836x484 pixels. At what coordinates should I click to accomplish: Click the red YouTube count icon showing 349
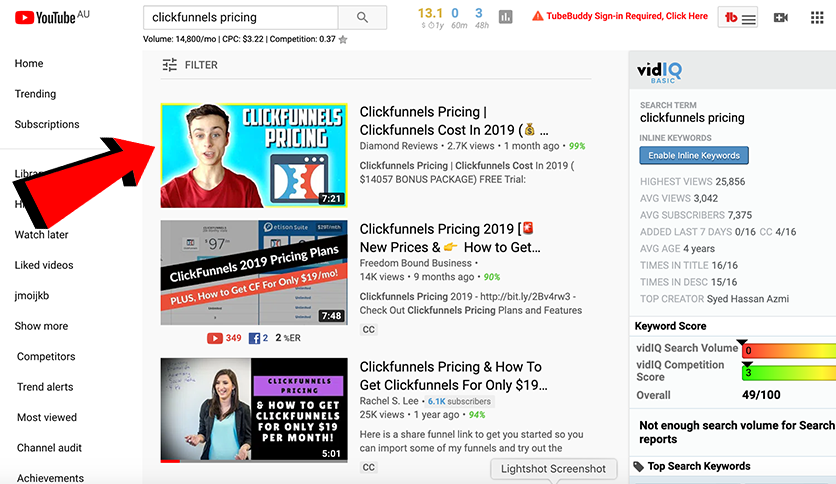tap(215, 338)
